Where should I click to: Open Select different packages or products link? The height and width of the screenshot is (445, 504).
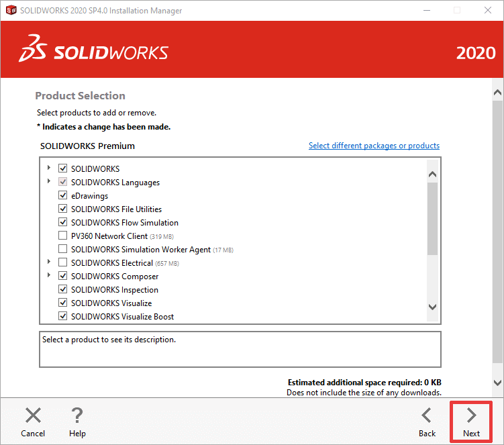point(374,146)
